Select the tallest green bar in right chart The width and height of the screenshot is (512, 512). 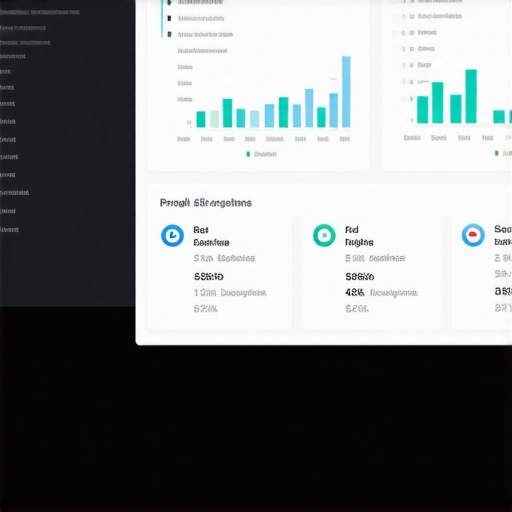[471, 96]
